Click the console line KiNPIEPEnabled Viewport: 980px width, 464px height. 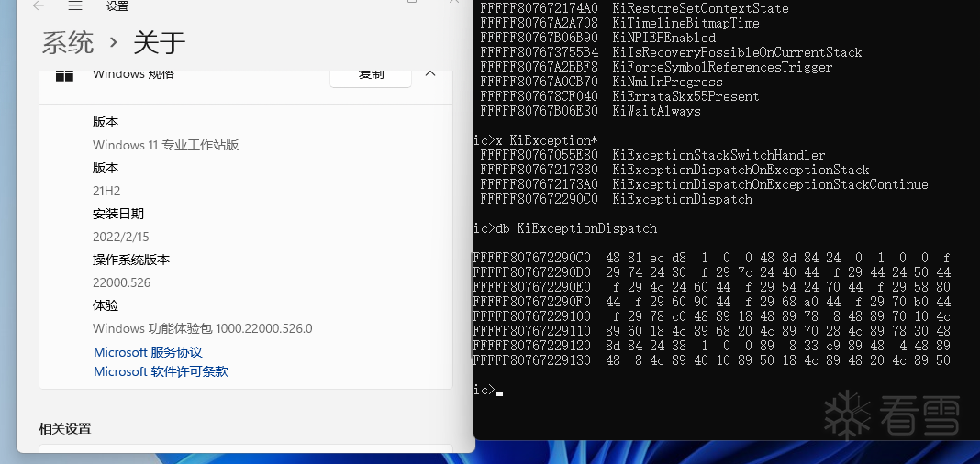click(598, 39)
